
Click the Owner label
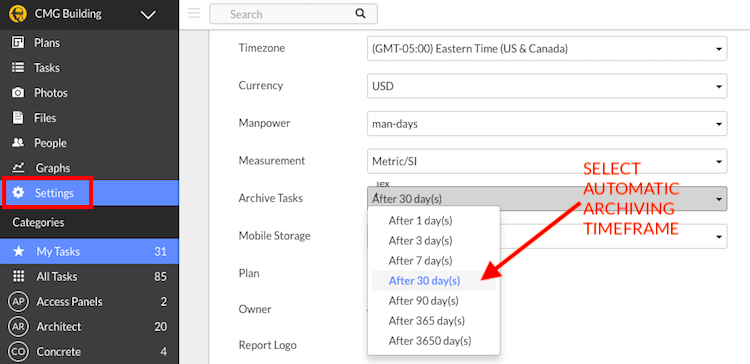coord(255,309)
